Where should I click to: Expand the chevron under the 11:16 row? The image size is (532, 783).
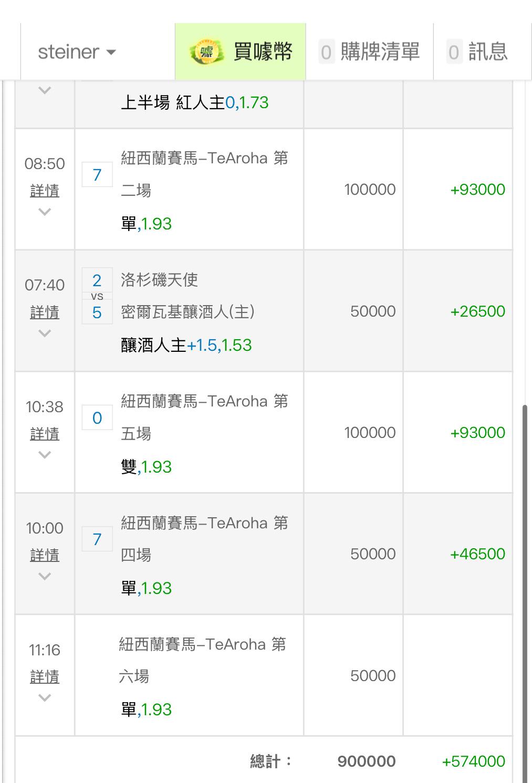click(45, 697)
